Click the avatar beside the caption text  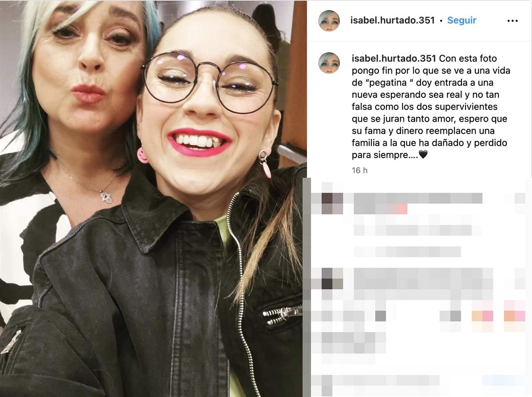(329, 63)
